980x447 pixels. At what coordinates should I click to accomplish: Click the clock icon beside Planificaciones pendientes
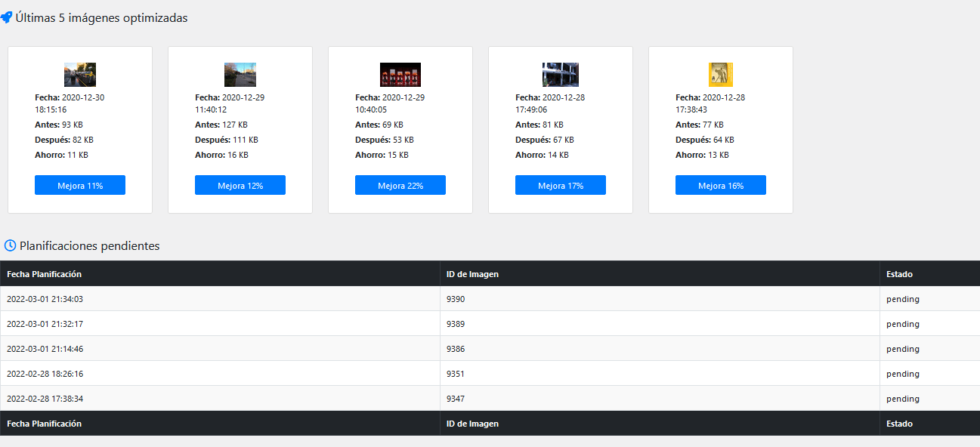pyautogui.click(x=10, y=245)
